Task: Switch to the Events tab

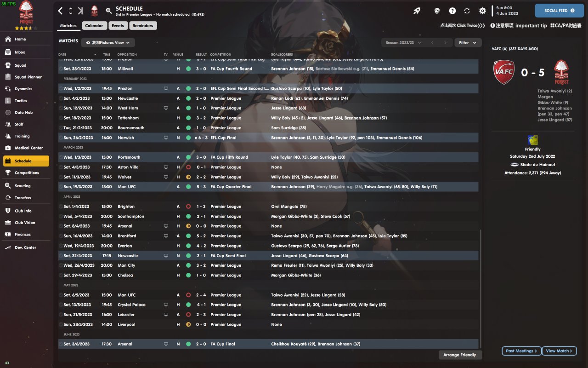Action: [118, 26]
